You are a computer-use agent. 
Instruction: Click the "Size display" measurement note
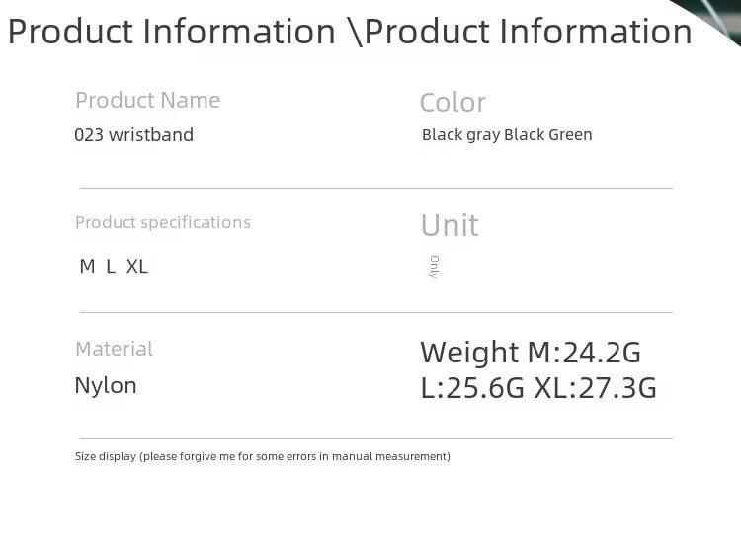(x=262, y=456)
